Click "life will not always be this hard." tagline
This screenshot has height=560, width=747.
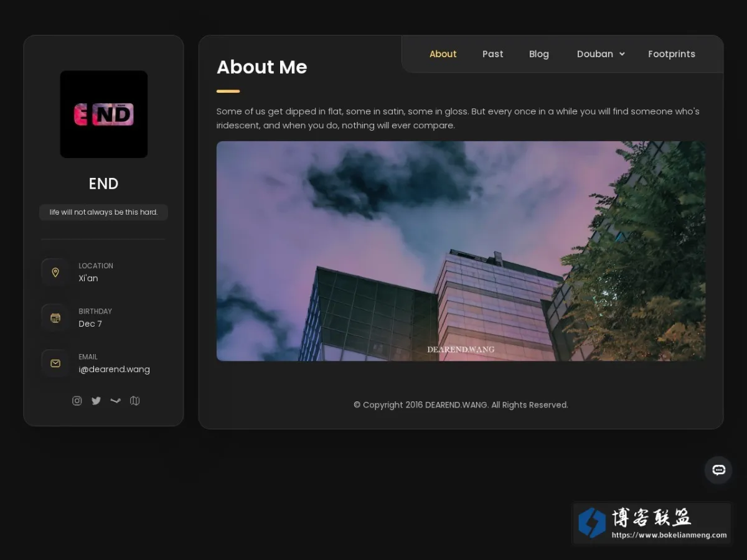click(x=104, y=212)
